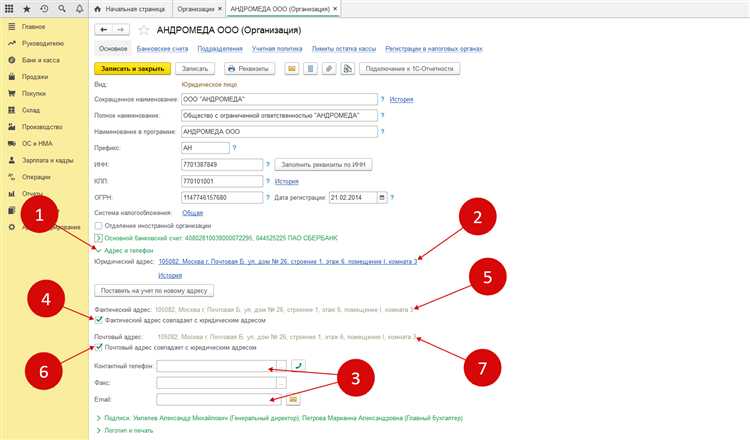
Task: Click the envelope icon in the toolbar
Action: (x=291, y=68)
